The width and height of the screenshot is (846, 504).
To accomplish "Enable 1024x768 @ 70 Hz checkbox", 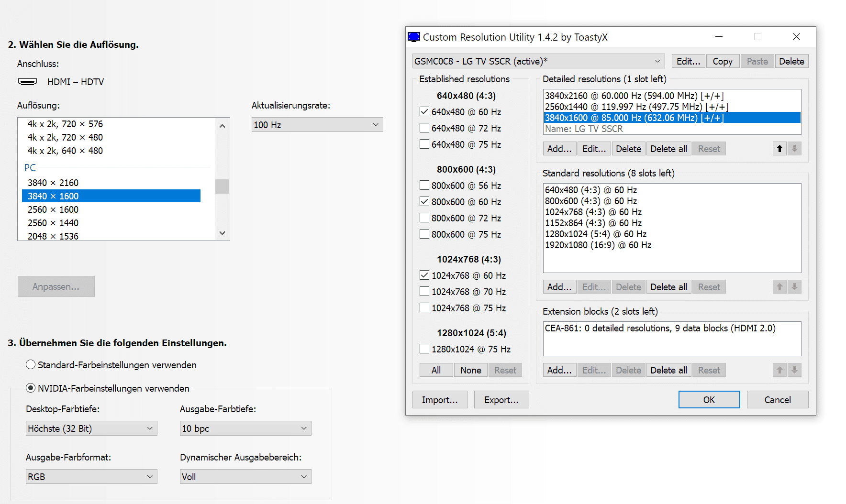I will (424, 292).
